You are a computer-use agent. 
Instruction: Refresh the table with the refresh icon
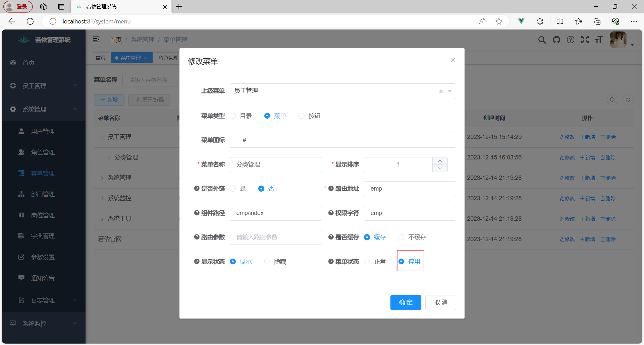click(x=628, y=99)
